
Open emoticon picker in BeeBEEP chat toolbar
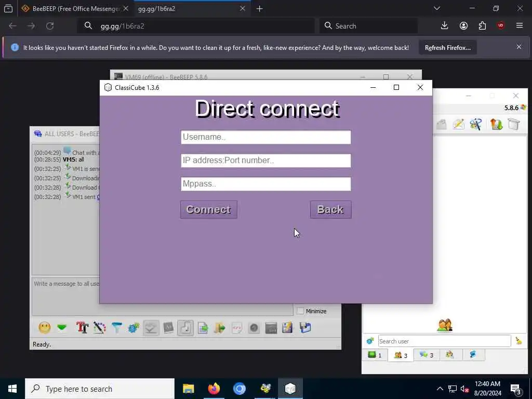[x=45, y=328]
